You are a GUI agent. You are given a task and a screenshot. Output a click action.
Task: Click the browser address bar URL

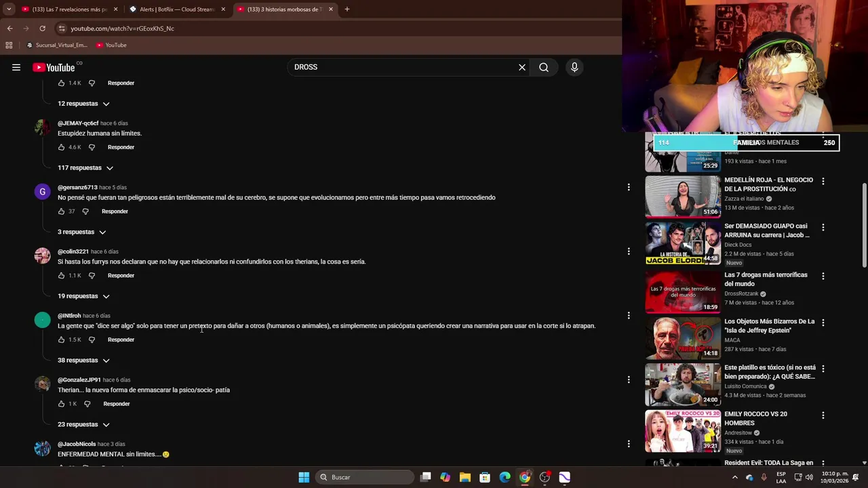122,28
